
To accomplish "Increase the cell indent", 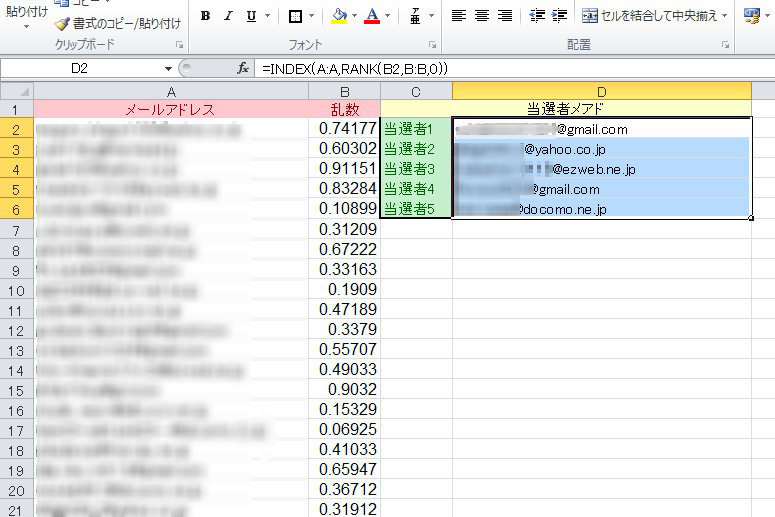I will (x=559, y=16).
